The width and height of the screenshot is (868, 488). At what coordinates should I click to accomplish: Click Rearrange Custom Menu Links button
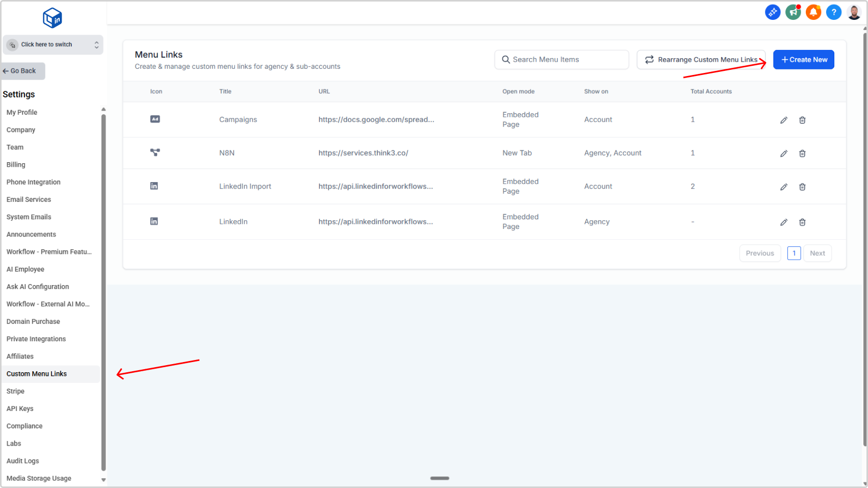coord(701,60)
